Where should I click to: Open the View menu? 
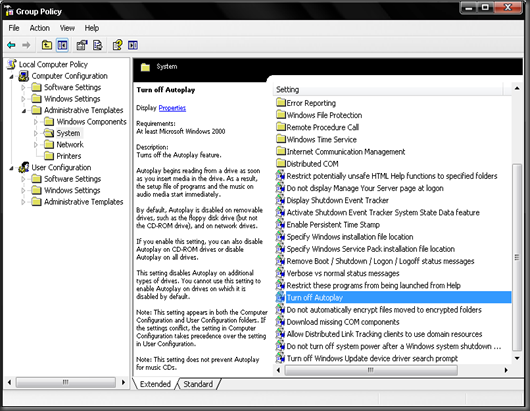tap(67, 28)
